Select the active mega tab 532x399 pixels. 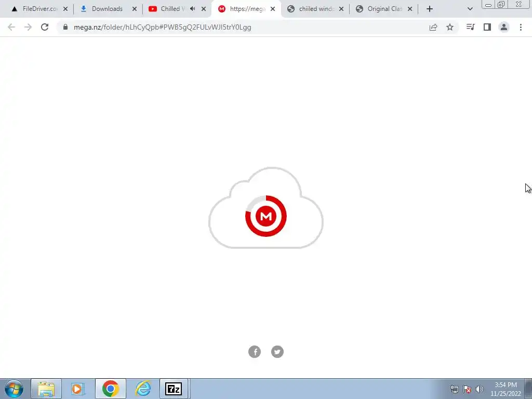point(247,9)
